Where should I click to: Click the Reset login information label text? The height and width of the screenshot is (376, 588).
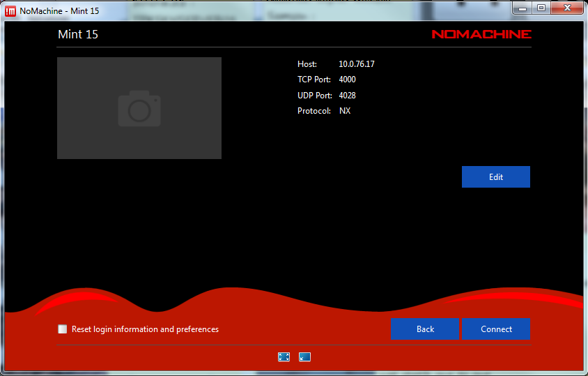coord(145,329)
